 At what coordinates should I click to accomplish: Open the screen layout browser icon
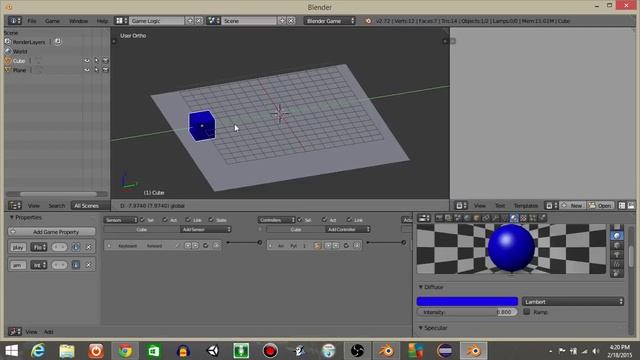[121, 20]
